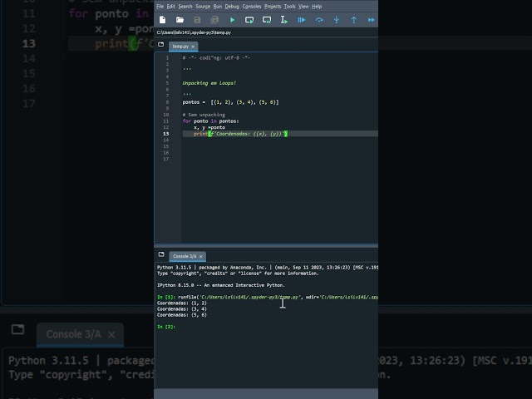
Task: Click the 'for ponto in pontos:' line
Action: coord(210,121)
